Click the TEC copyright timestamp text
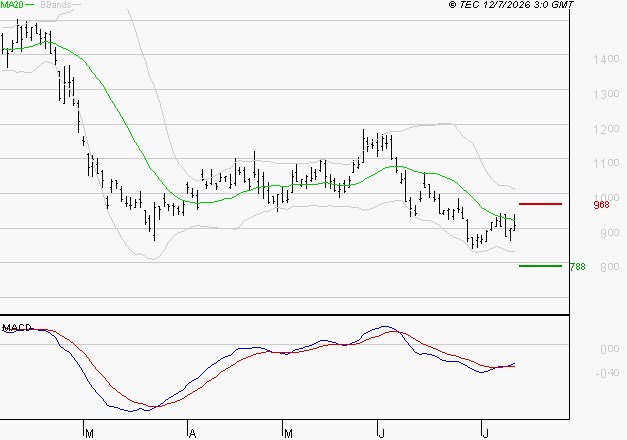The height and width of the screenshot is (440, 627). (x=511, y=4)
